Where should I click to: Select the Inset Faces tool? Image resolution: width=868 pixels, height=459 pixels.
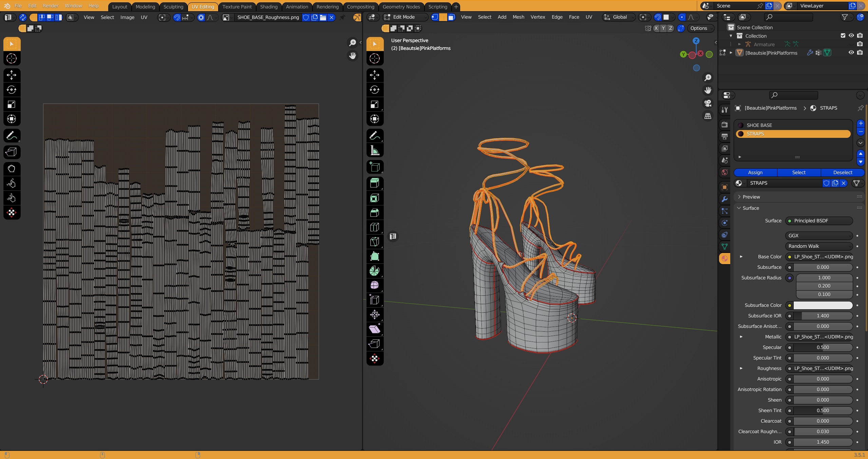pyautogui.click(x=375, y=198)
